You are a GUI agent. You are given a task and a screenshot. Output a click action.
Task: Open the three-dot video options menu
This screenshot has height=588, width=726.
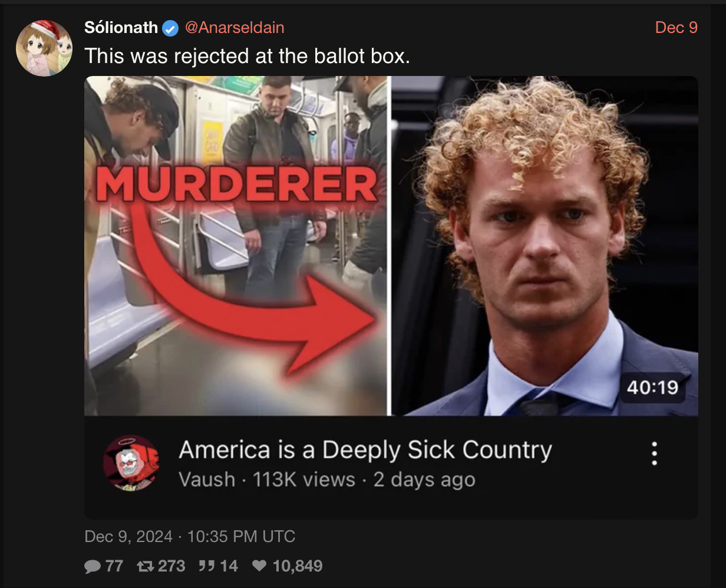coord(654,454)
